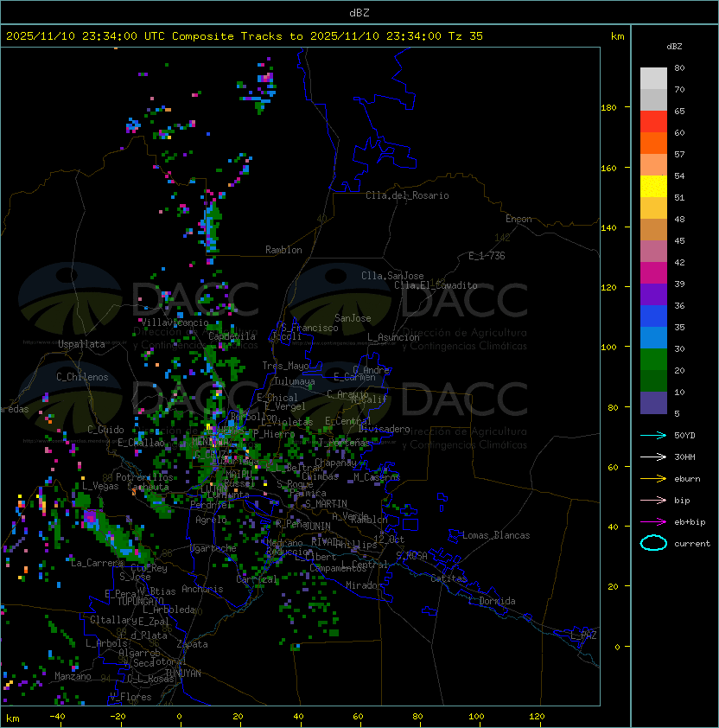Click the cyan 50YD track arrow
Image resolution: width=719 pixels, height=728 pixels.
(653, 436)
